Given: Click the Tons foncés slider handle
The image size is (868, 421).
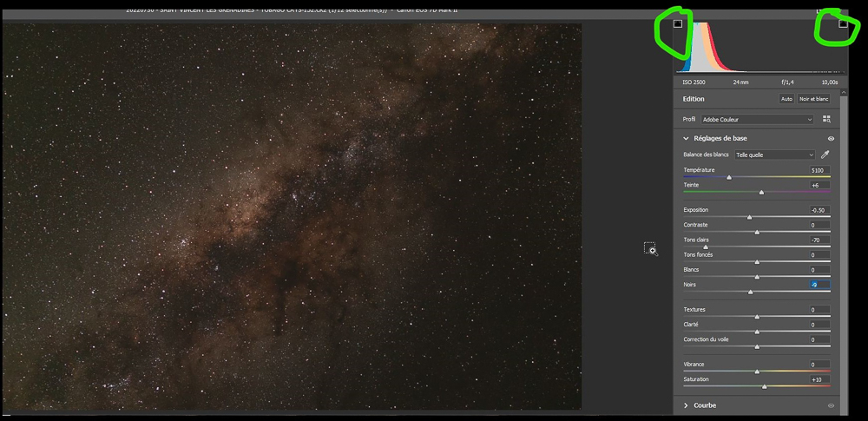Looking at the screenshot, I should [x=757, y=262].
